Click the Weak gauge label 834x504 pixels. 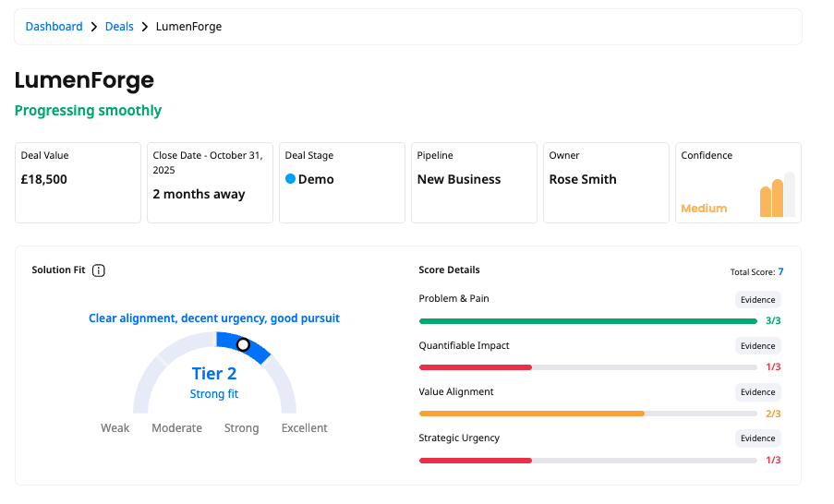pos(115,428)
